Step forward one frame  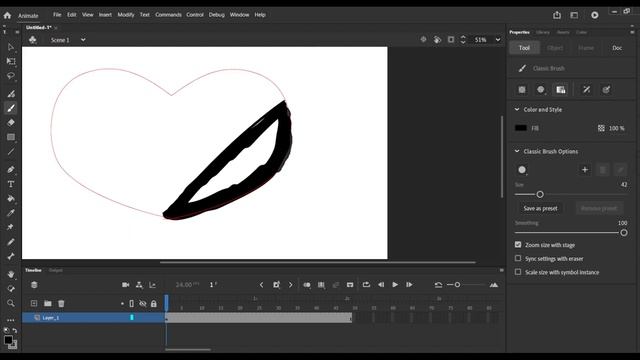tap(409, 284)
